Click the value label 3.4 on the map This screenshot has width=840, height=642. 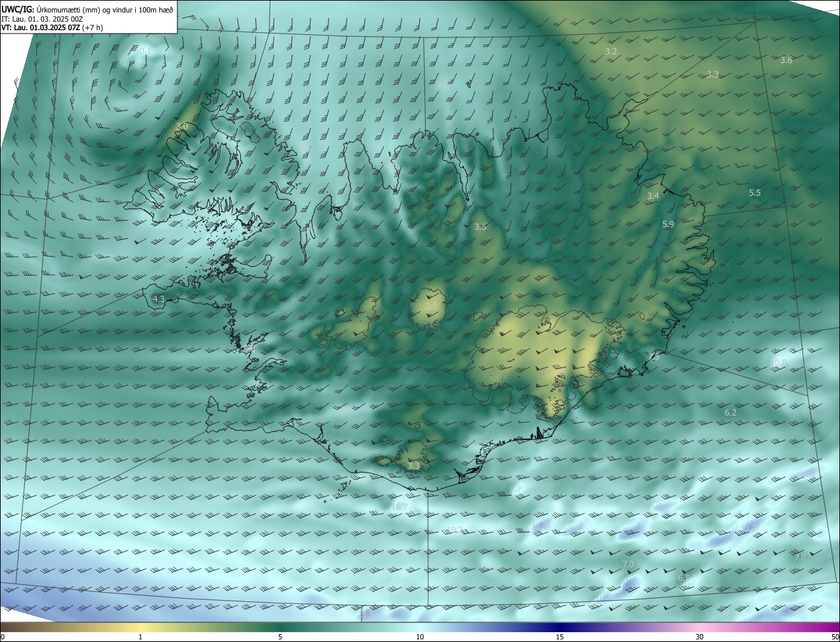tap(653, 196)
